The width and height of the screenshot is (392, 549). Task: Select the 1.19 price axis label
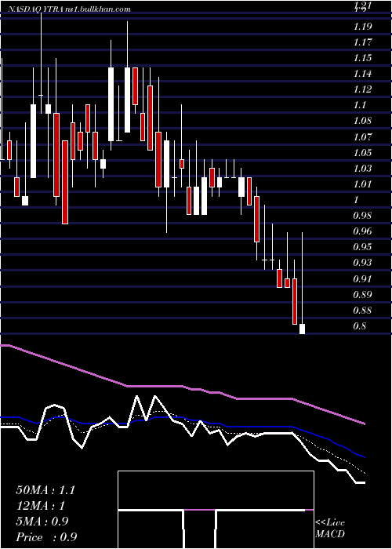click(362, 26)
